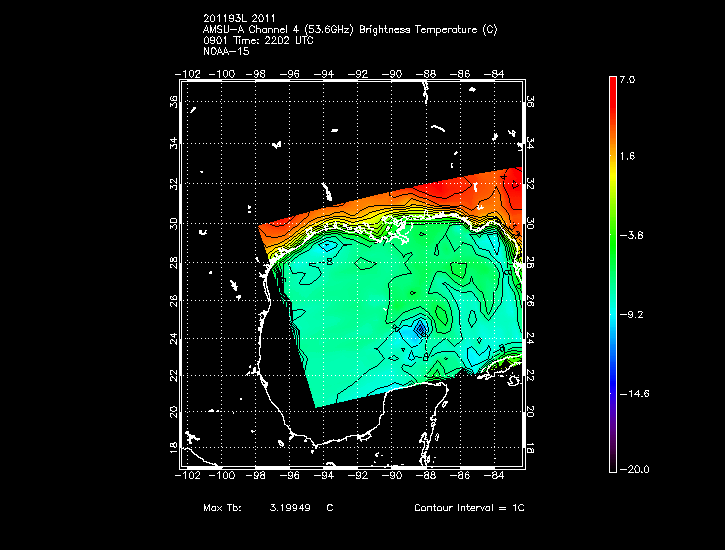Click the 36 latitude label on left axis
Image resolution: width=725 pixels, height=550 pixels.
point(173,102)
